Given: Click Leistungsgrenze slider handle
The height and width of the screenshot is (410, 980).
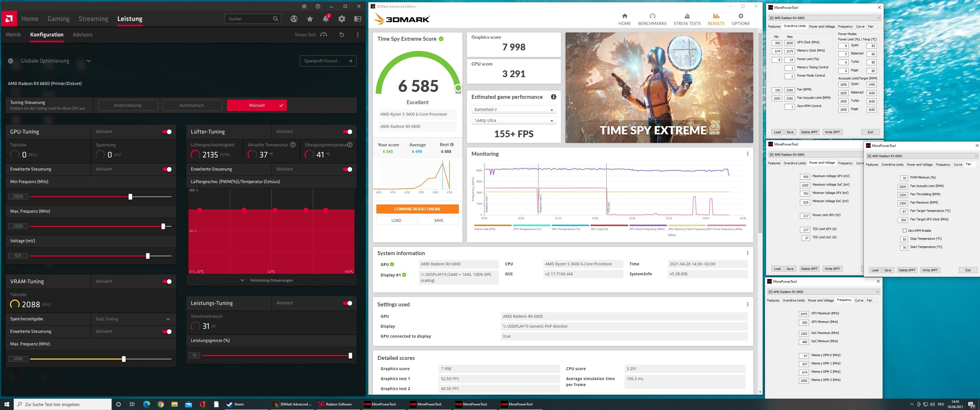Looking at the screenshot, I should (350, 356).
